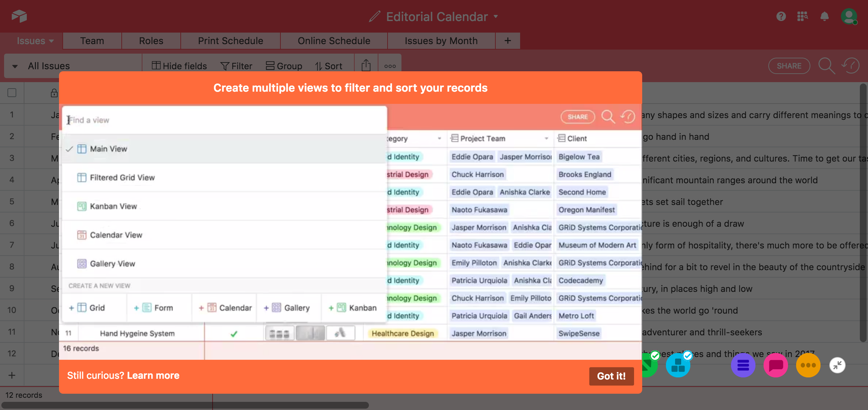Click the Healthcare Design yellow tag
Viewport: 868px width, 410px height.
(402, 334)
